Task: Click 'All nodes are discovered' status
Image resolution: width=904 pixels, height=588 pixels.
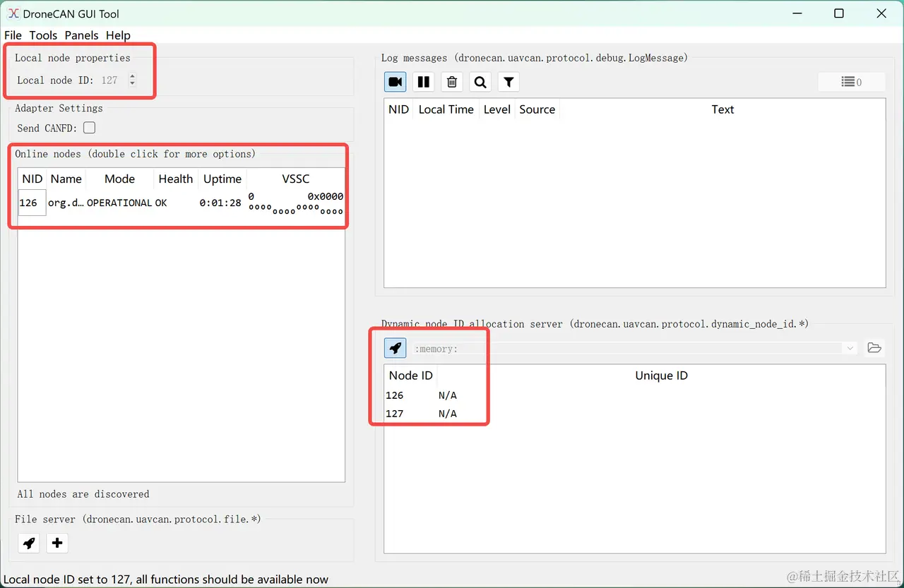Action: point(83,494)
